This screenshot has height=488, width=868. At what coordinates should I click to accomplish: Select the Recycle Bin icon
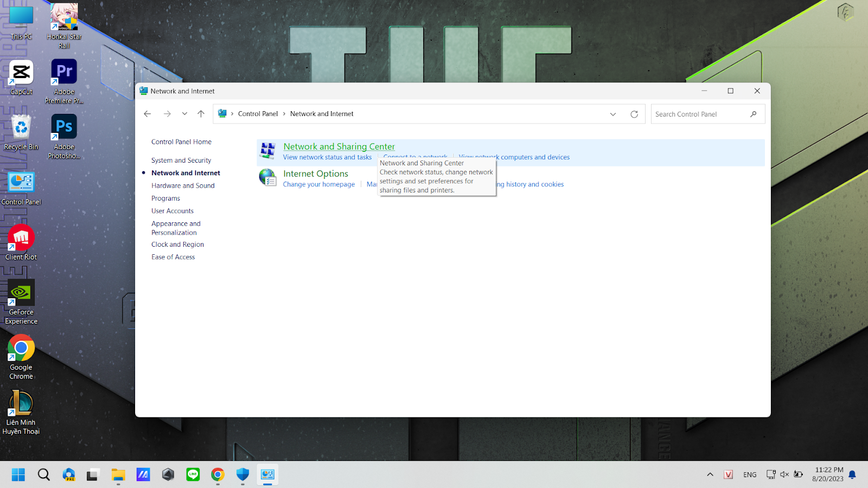[21, 132]
